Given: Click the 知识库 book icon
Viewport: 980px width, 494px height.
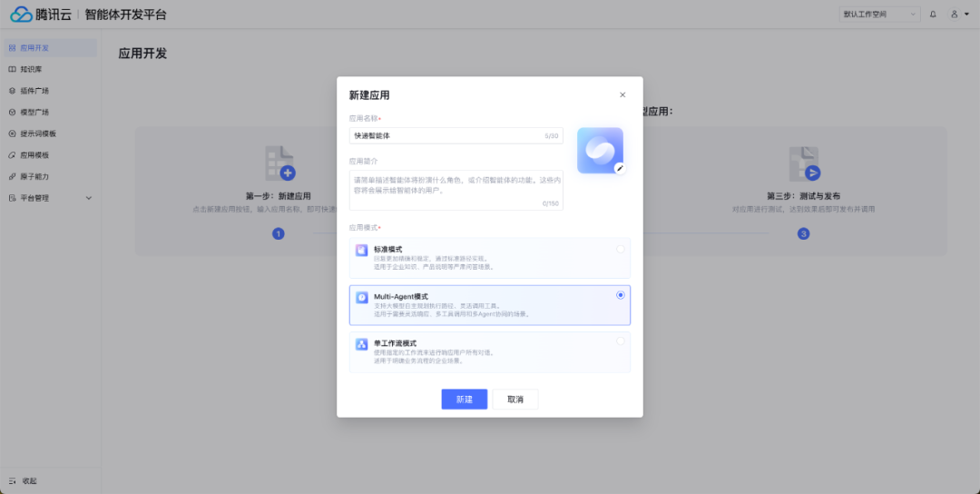Looking at the screenshot, I should click(12, 69).
